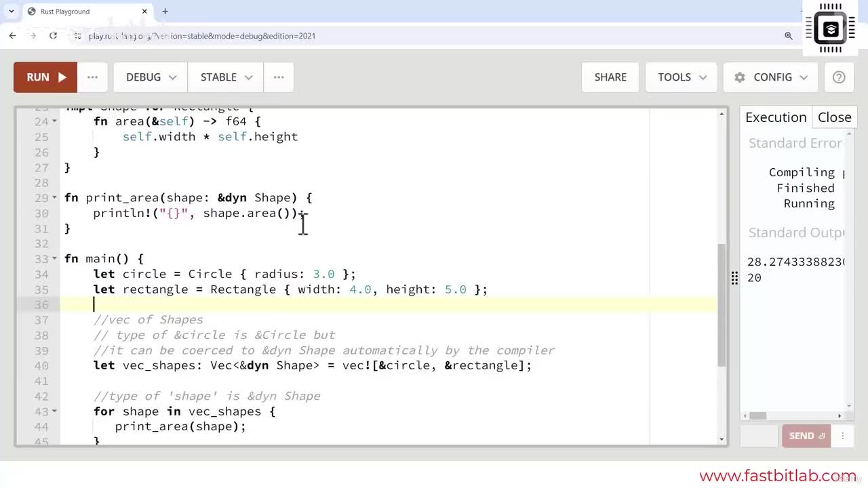
Task: Collapse the for loop at line 43
Action: click(55, 411)
